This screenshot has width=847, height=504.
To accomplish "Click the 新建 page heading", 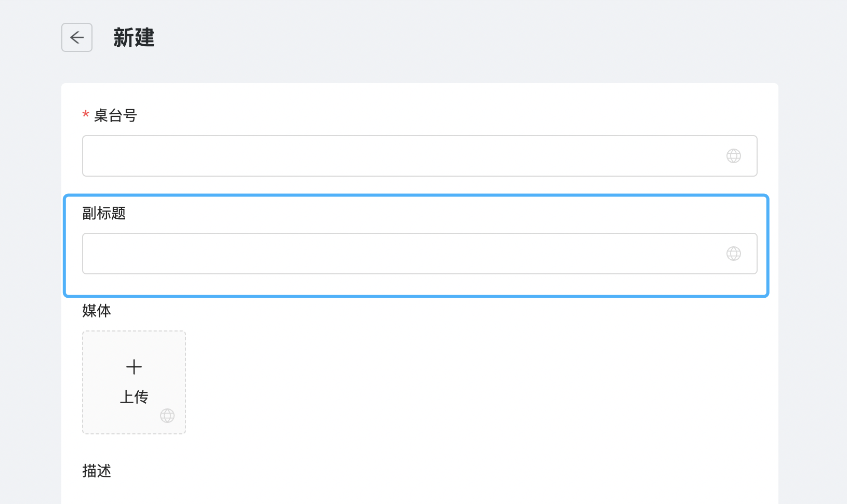I will point(134,37).
